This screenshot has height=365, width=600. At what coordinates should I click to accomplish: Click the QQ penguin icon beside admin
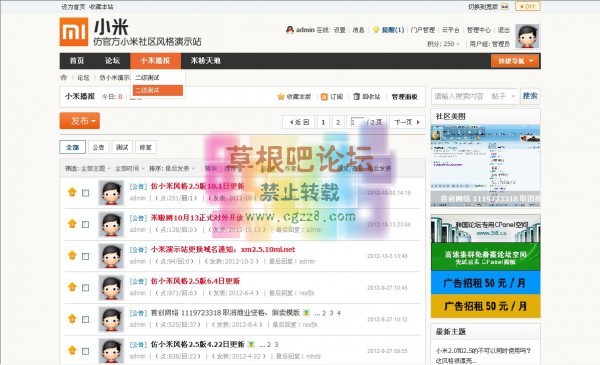(x=290, y=29)
